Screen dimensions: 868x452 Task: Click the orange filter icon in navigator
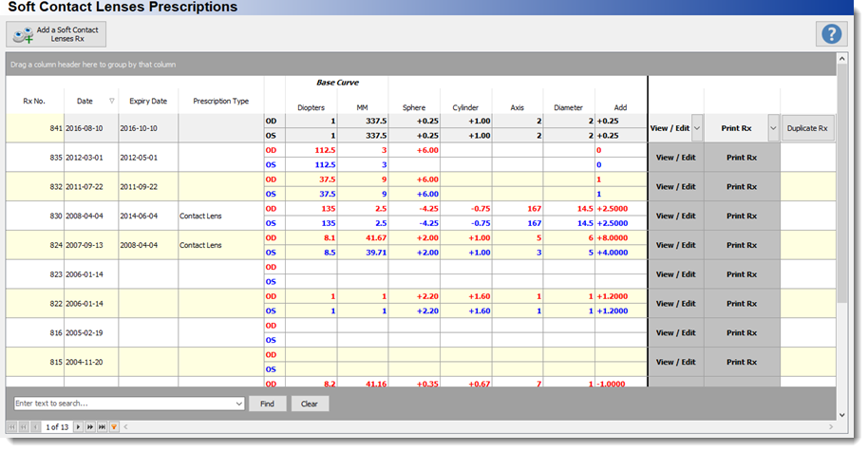coord(114,427)
